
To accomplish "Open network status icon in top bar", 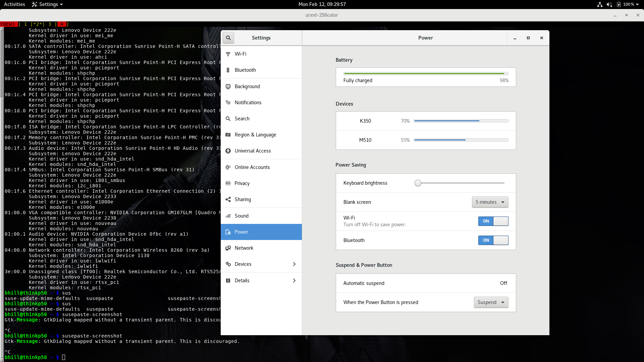I will point(600,4).
